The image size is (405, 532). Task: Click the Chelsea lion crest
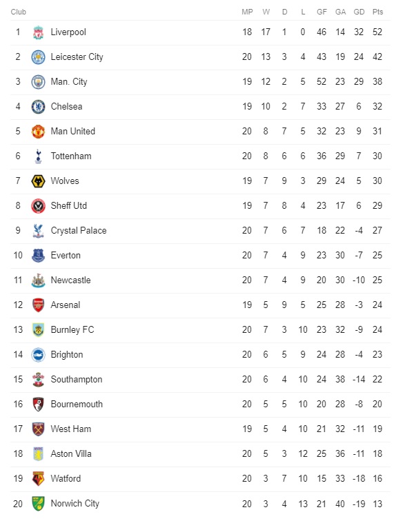(38, 107)
